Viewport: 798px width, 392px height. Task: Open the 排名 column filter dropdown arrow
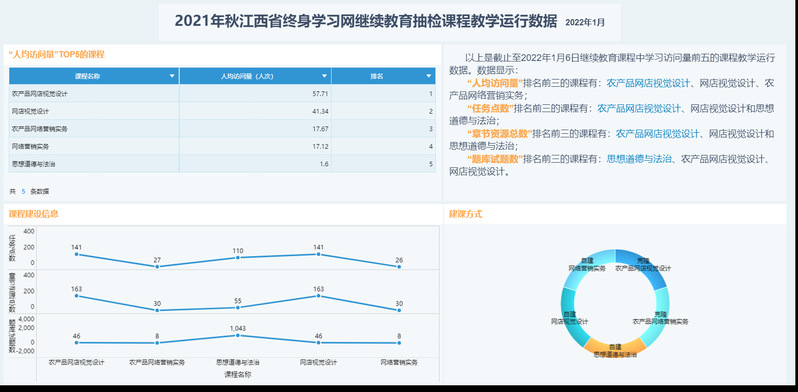[x=429, y=76]
